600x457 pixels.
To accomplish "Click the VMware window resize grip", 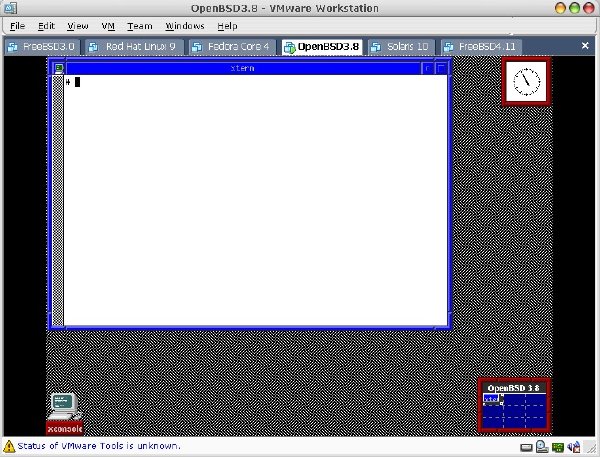I will (x=591, y=447).
